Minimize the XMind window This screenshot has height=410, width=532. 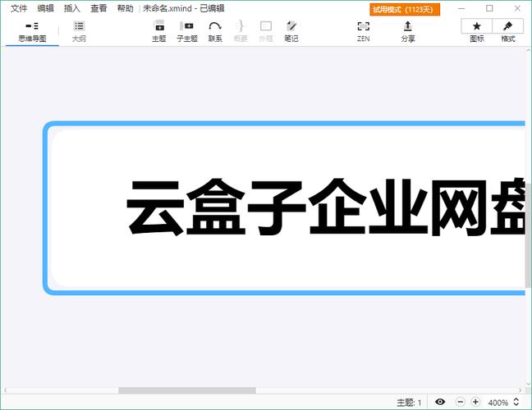pos(461,8)
